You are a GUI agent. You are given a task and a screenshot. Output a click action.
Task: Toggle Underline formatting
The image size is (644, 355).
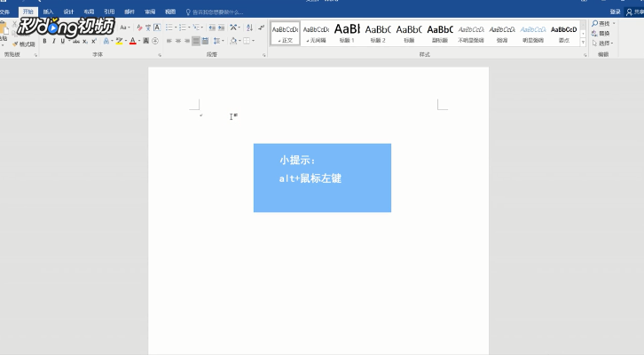pyautogui.click(x=63, y=41)
